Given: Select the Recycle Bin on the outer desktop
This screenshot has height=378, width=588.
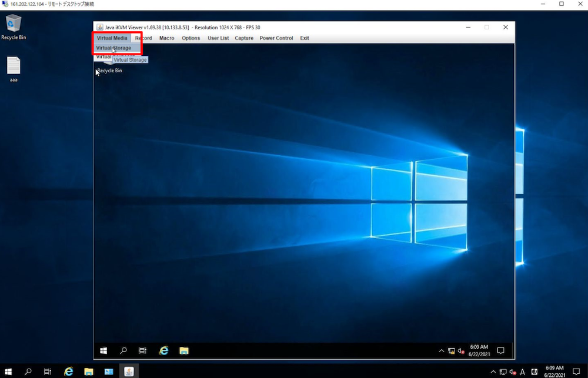Looking at the screenshot, I should (x=14, y=27).
